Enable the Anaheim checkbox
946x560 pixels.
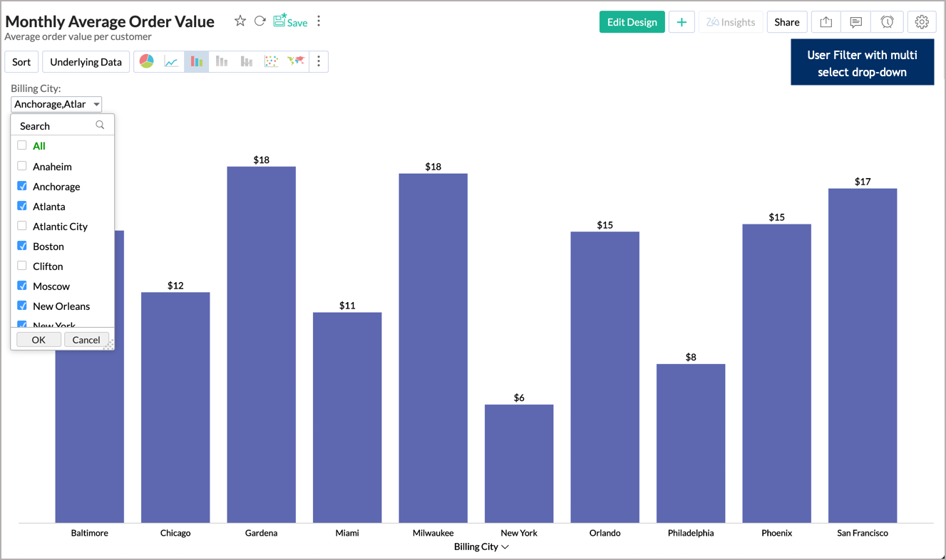click(x=21, y=166)
